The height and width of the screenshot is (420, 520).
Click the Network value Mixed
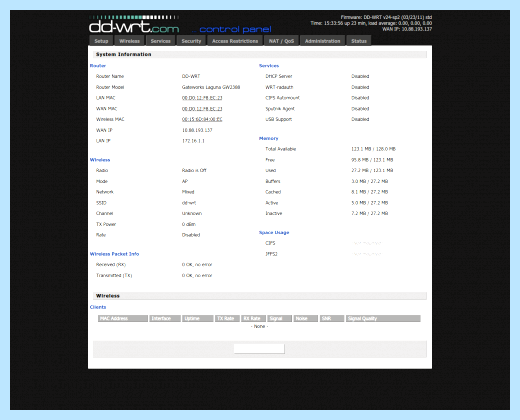188,192
